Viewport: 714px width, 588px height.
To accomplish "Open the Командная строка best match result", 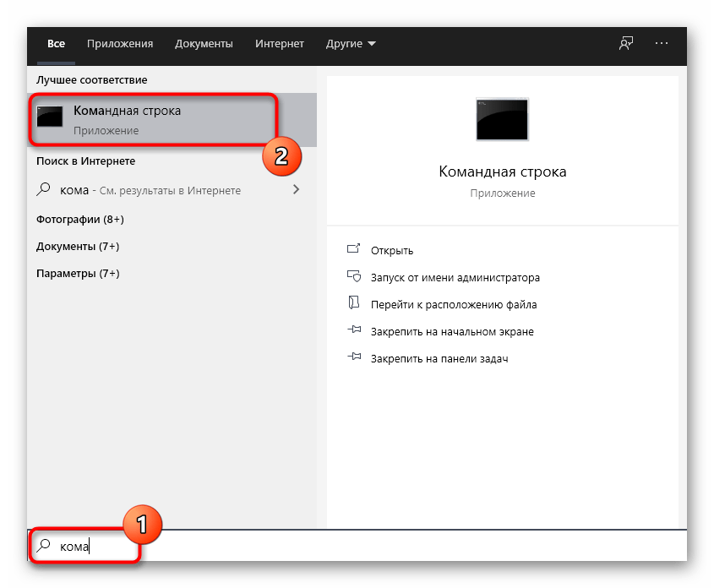I will pos(172,120).
